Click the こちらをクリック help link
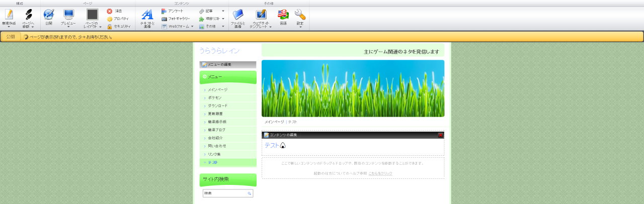Screen dimensions: 644x204 pyautogui.click(x=380, y=173)
